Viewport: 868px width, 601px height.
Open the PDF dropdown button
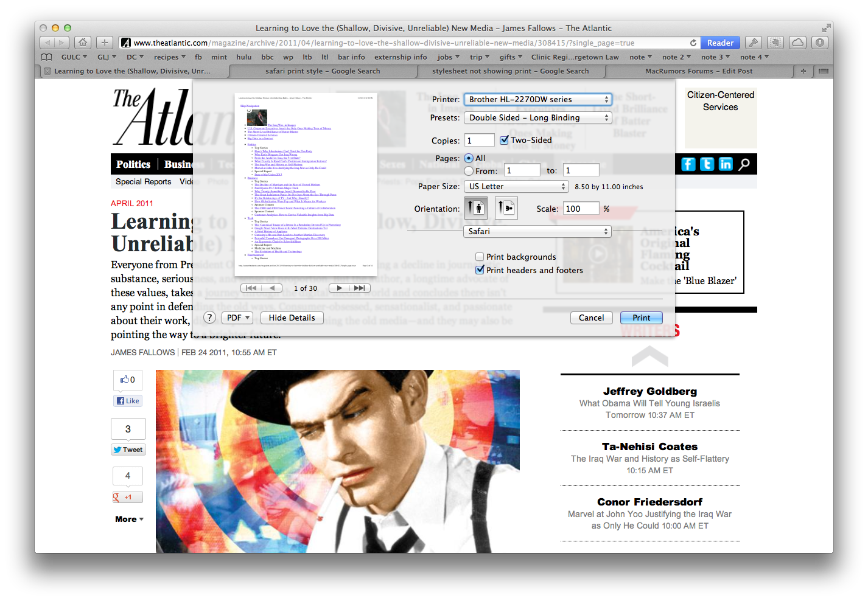238,318
